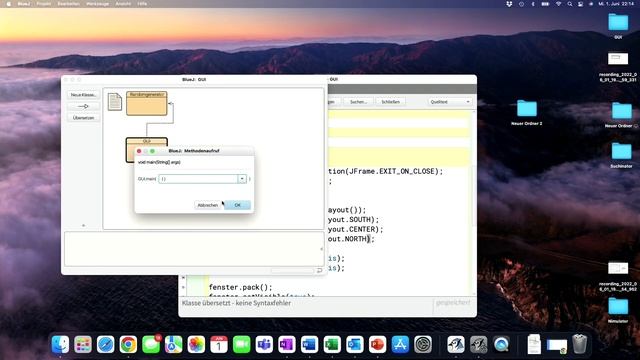
Task: Open Calendar from the dock
Action: pyautogui.click(x=219, y=344)
